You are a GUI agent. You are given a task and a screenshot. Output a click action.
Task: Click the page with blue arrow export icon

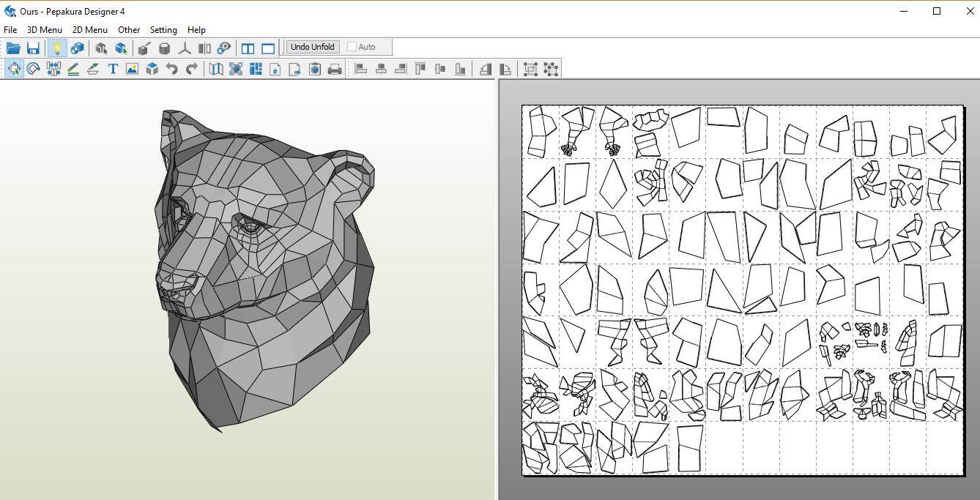295,69
